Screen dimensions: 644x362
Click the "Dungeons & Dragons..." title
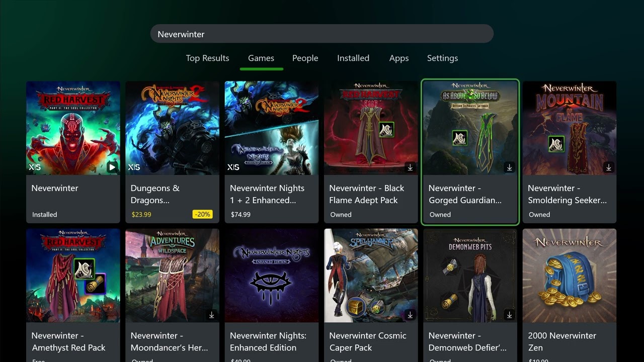click(155, 194)
